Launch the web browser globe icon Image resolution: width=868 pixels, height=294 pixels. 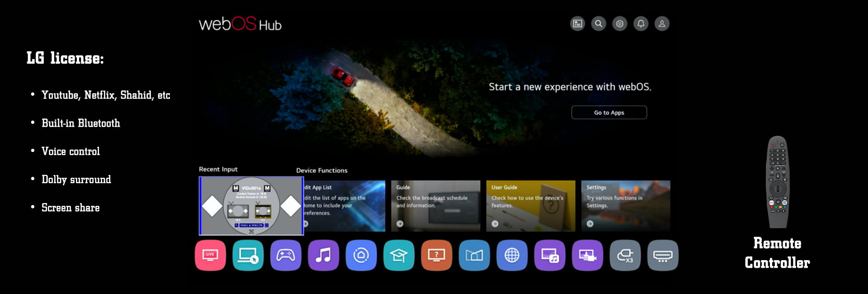pos(512,256)
